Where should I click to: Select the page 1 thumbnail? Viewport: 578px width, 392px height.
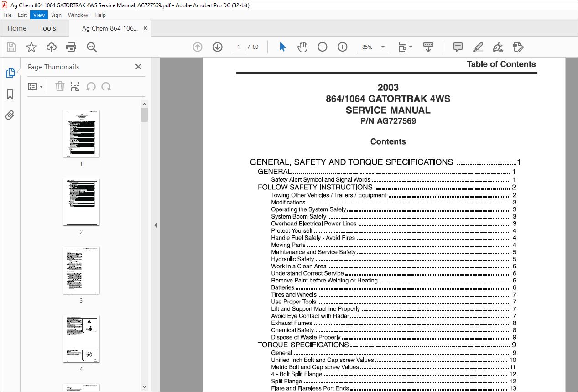(81, 134)
